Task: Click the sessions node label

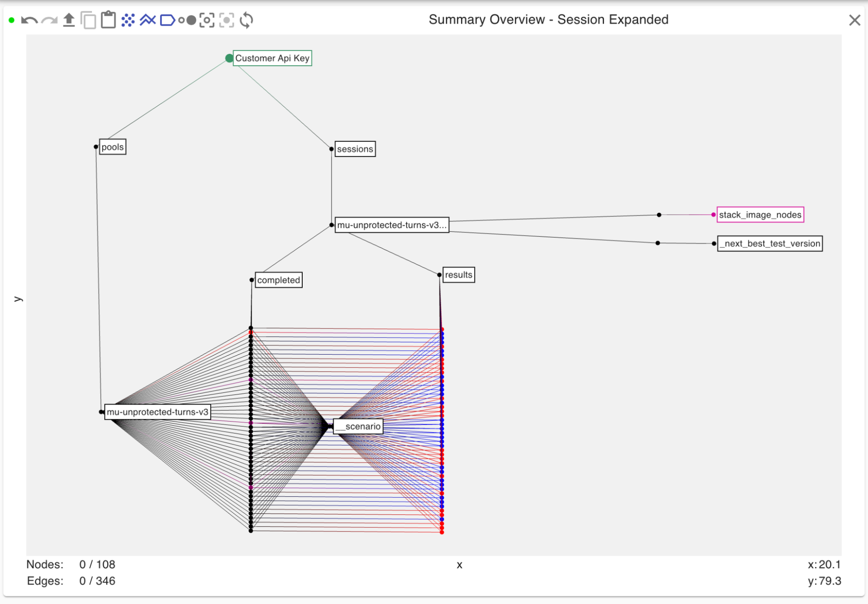Action: pos(355,149)
